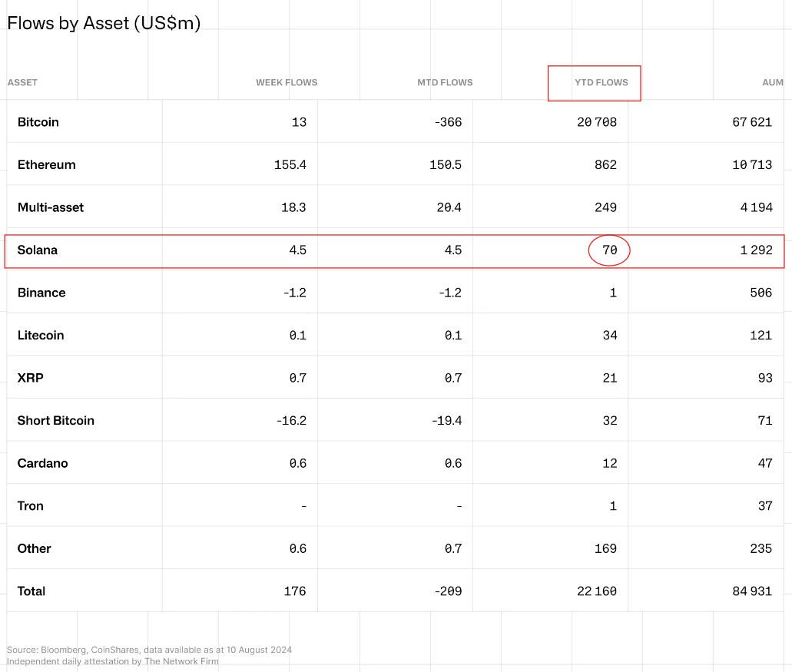Select the Tron asset name
Image resolution: width=792 pixels, height=672 pixels.
point(30,506)
